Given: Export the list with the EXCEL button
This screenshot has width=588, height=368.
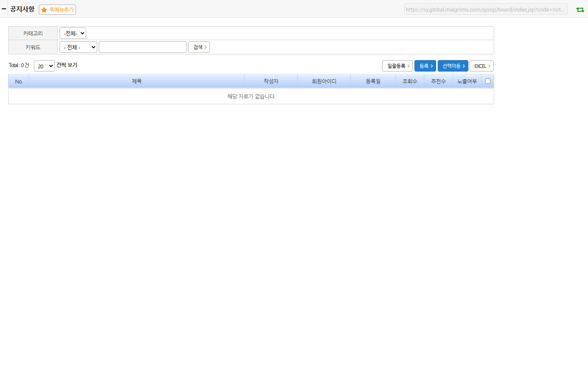Looking at the screenshot, I should [481, 66].
